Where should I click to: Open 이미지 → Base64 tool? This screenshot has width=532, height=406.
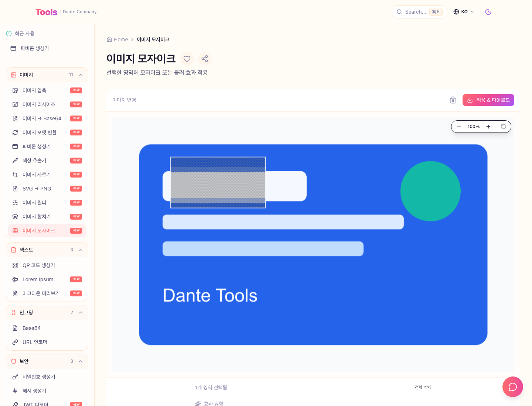(x=47, y=118)
